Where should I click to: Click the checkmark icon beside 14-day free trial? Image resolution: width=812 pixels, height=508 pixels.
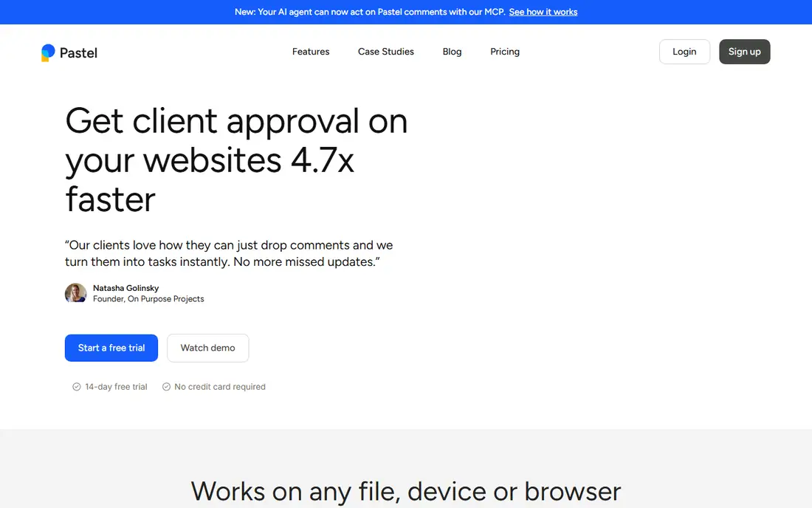[x=77, y=387]
